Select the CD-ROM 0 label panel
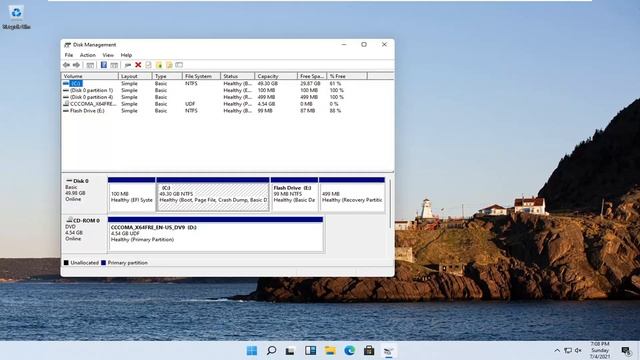 (x=84, y=234)
